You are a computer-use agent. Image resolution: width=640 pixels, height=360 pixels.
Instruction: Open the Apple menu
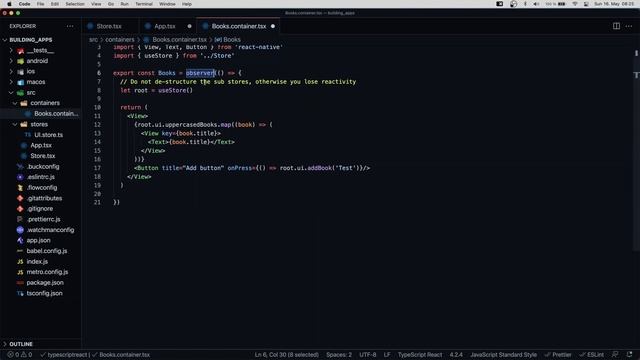tap(9, 4)
